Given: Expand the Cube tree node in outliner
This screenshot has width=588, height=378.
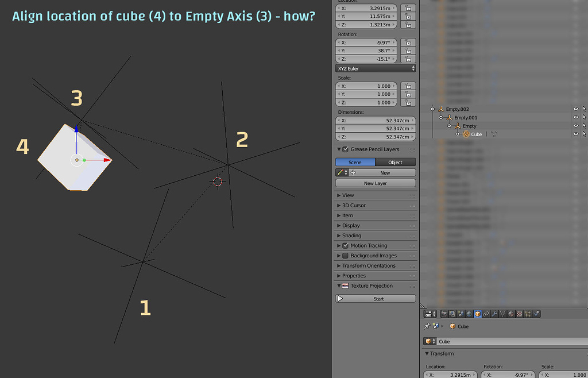Looking at the screenshot, I should coord(458,134).
